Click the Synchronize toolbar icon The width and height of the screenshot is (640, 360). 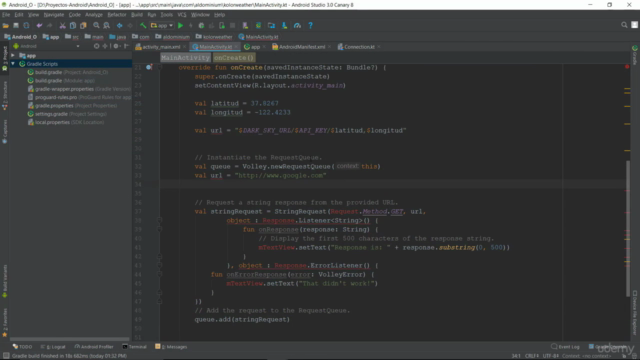(x=26, y=25)
